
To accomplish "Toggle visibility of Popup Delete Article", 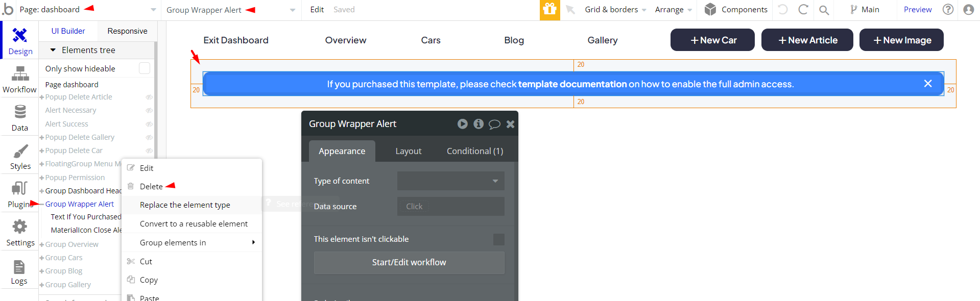I will click(x=149, y=97).
